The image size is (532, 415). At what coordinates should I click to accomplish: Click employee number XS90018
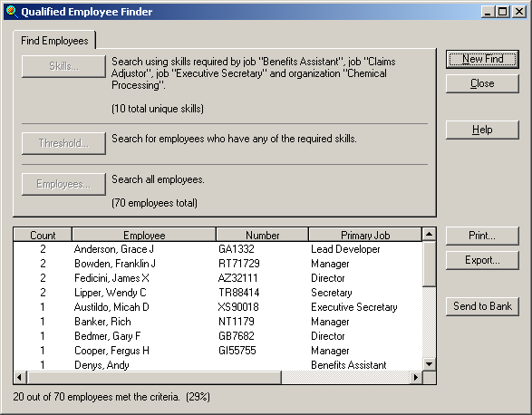click(238, 307)
